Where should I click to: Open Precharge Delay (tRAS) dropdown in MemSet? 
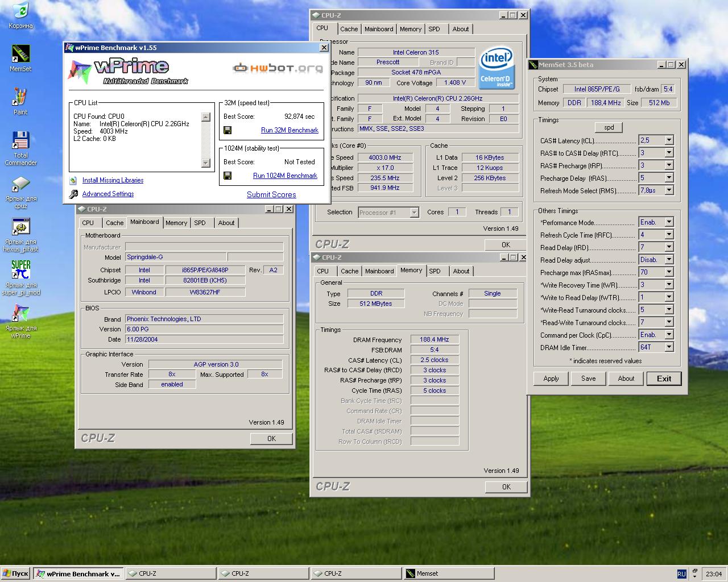click(x=669, y=177)
